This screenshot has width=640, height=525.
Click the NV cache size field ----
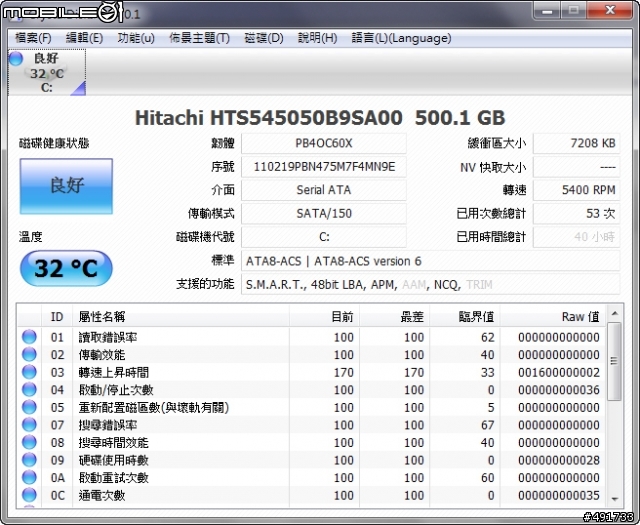point(576,167)
